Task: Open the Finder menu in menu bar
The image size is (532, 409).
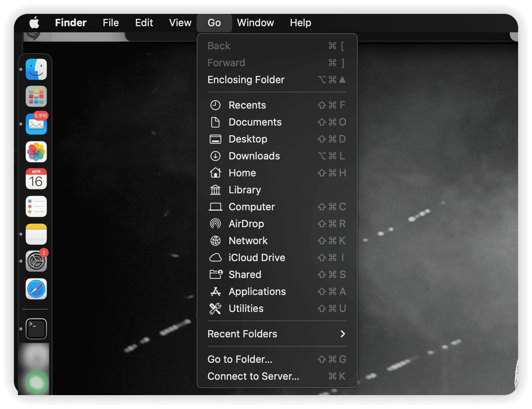Action: tap(71, 23)
